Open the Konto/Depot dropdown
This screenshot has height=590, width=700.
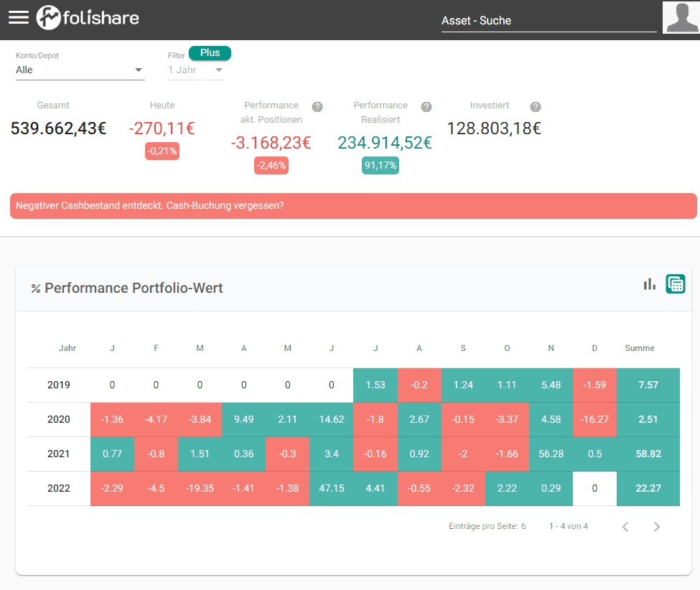pos(80,70)
